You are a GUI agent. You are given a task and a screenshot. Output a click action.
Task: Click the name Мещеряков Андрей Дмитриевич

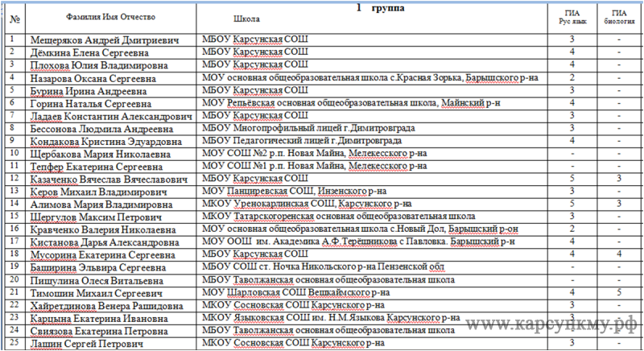tap(105, 40)
